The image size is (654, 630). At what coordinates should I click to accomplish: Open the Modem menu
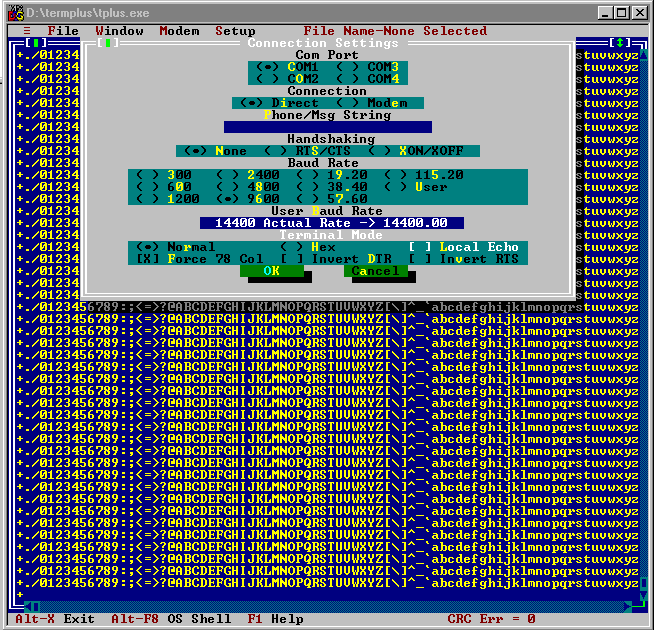[179, 31]
